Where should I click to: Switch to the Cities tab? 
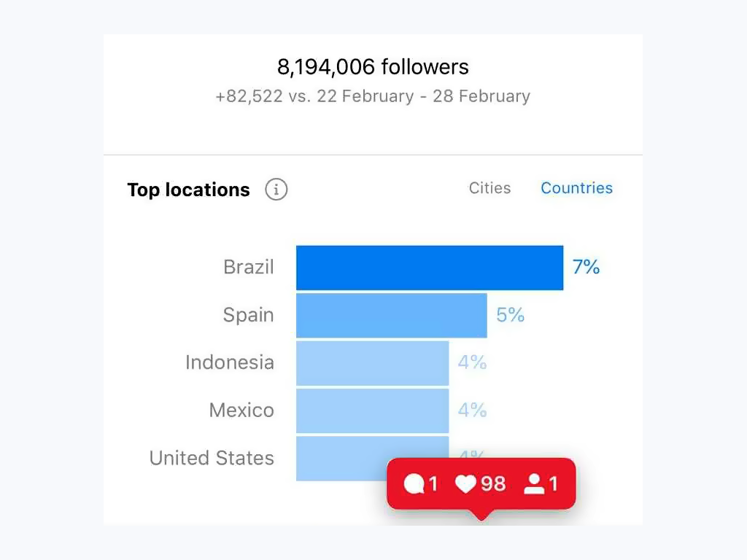[x=489, y=188]
